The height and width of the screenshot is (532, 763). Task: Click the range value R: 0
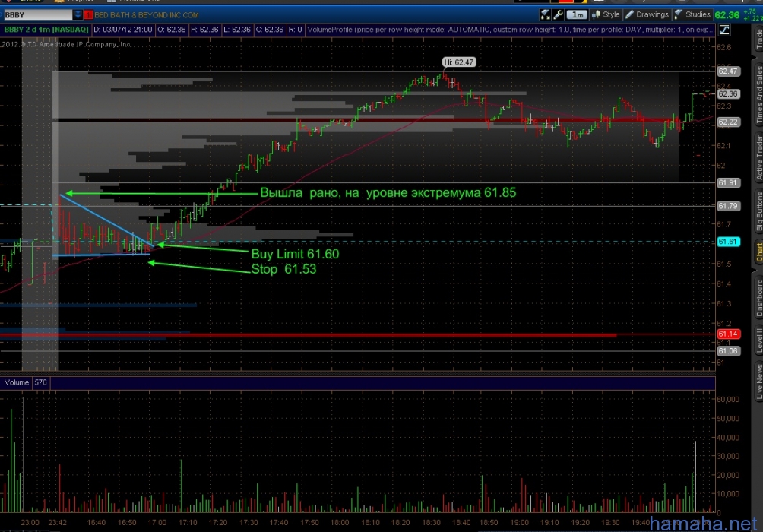coord(296,30)
